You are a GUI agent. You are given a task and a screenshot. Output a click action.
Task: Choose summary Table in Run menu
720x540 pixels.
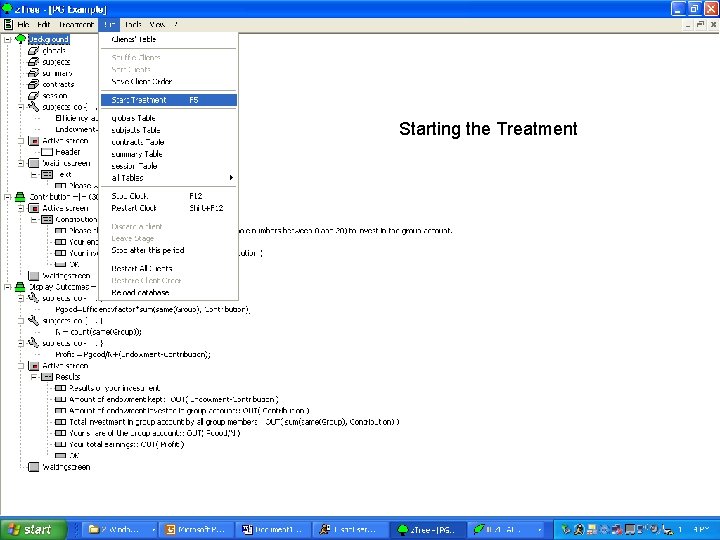point(169,154)
